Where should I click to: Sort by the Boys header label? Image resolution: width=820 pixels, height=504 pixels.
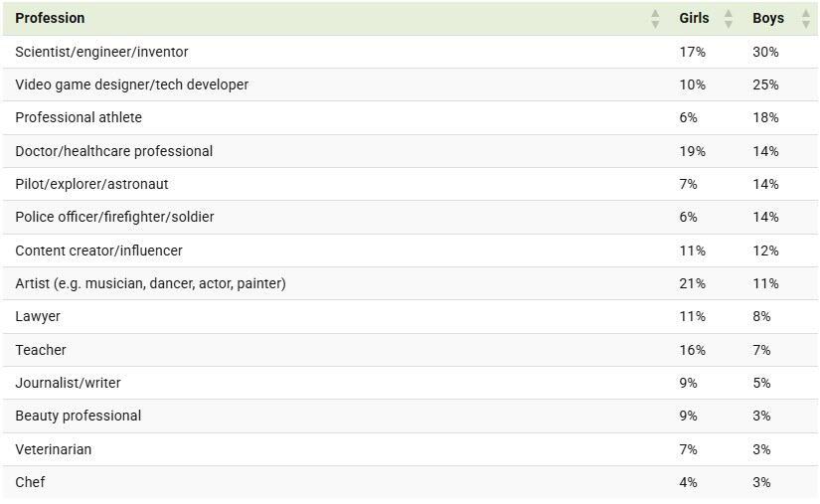(768, 18)
